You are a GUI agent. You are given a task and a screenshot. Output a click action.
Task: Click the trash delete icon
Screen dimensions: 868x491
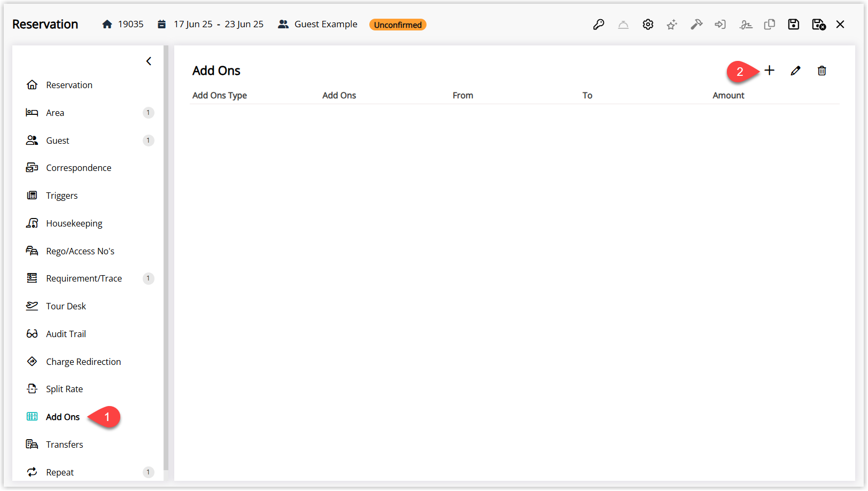pos(822,71)
